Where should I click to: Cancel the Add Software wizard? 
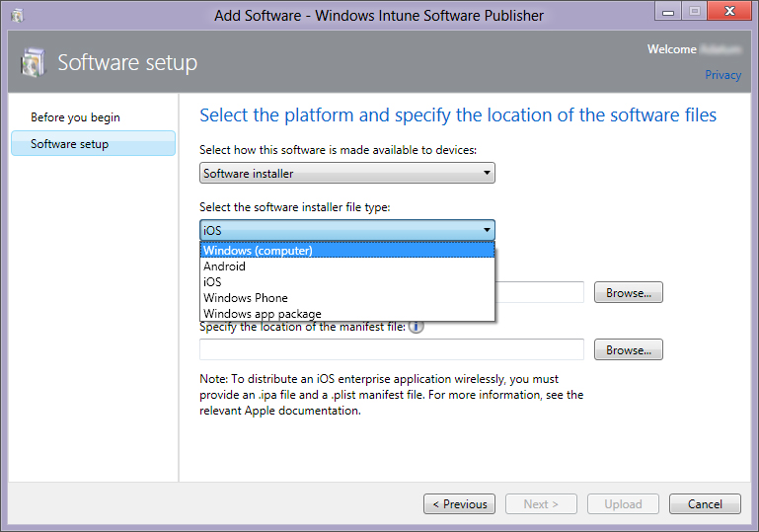704,504
